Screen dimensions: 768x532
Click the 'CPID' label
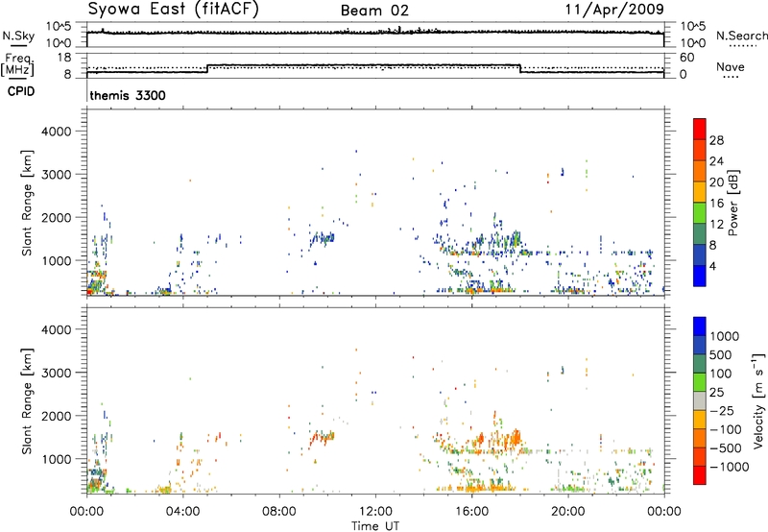[x=21, y=91]
